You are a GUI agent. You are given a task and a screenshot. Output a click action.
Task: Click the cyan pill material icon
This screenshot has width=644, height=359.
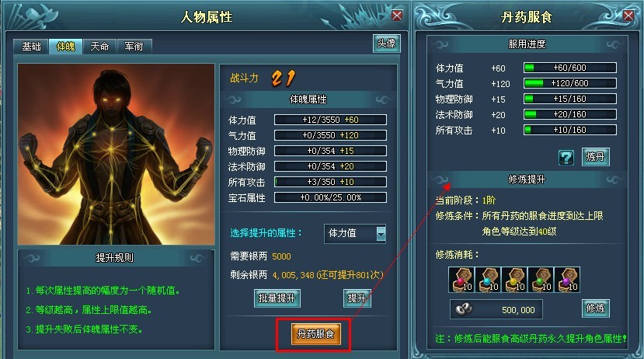488,280
